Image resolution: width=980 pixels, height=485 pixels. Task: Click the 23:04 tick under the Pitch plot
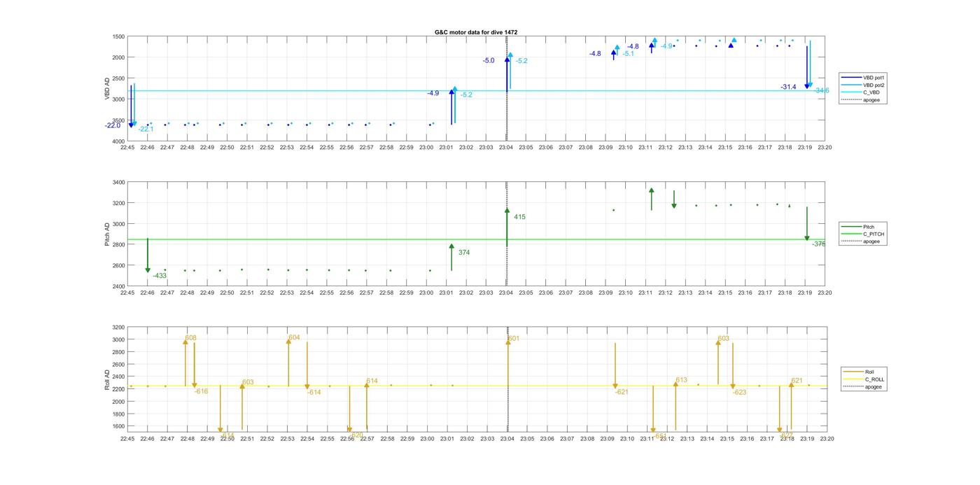pos(506,293)
